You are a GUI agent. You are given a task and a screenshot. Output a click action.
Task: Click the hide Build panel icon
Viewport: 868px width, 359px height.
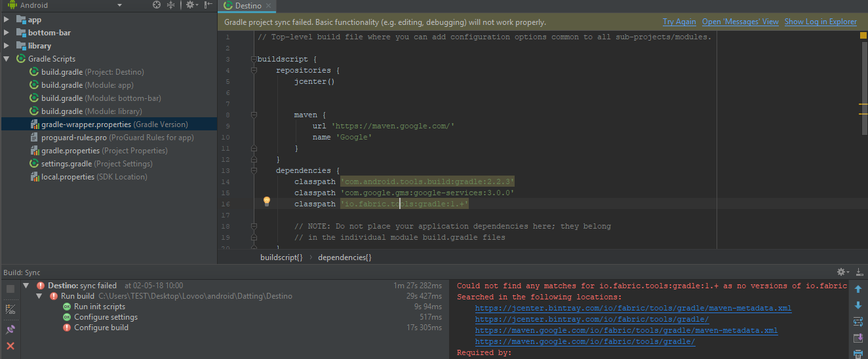pos(859,272)
